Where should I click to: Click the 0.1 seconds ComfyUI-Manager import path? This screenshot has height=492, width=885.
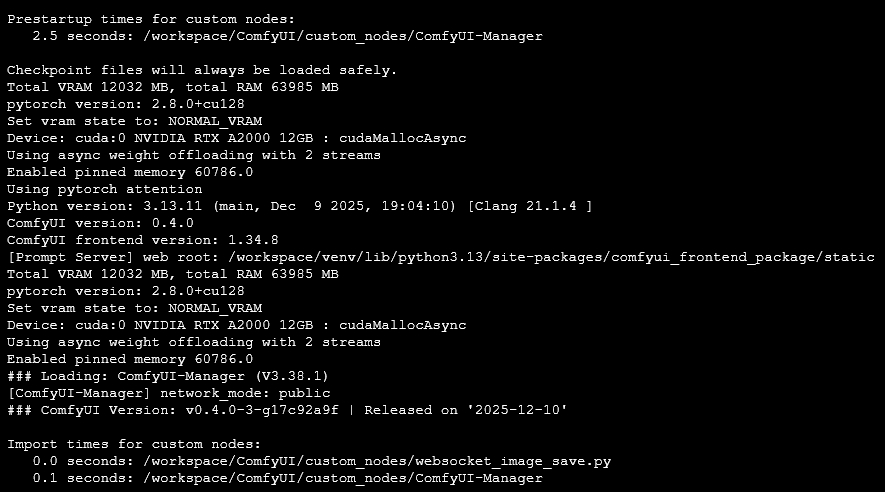(343, 478)
